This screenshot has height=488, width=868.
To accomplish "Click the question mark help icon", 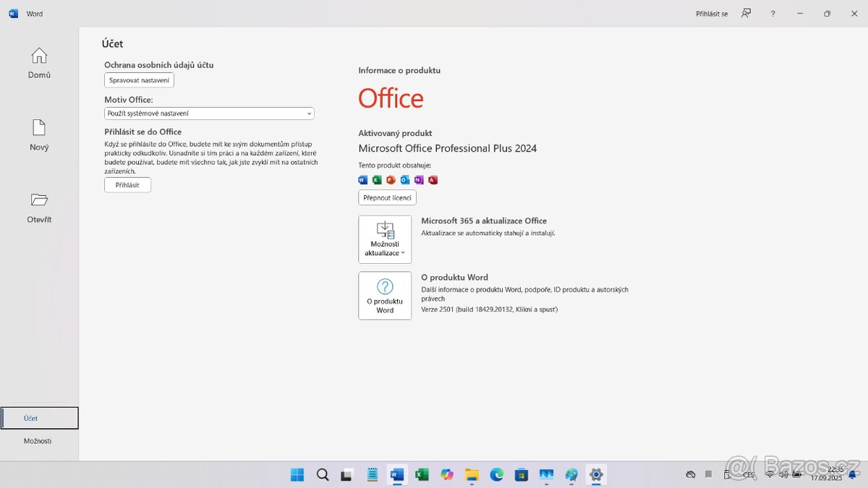I will pos(773,14).
